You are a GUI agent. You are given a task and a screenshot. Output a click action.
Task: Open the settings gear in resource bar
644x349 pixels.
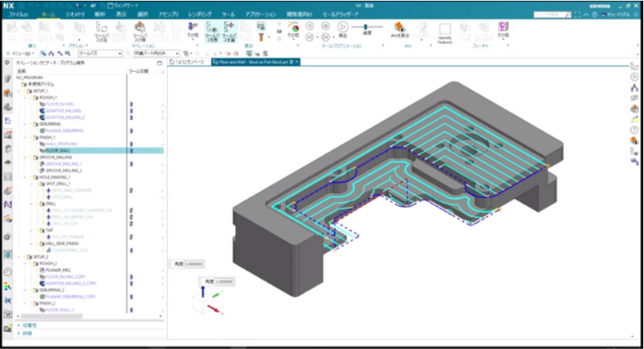point(7,62)
